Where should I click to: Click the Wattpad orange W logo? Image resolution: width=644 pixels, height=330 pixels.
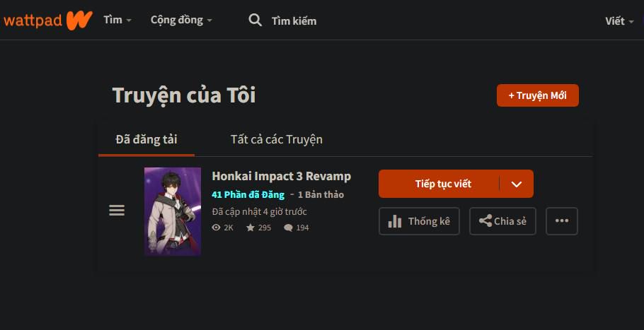[79, 20]
